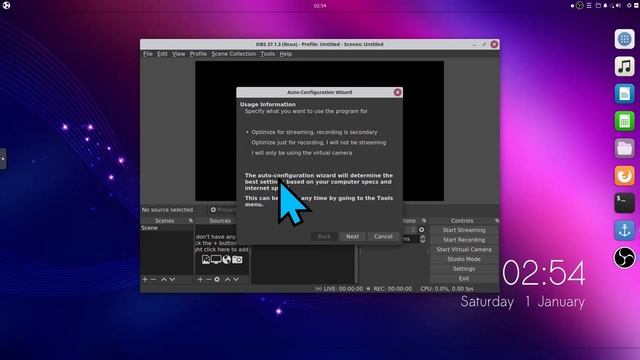Open the View menu
Screen dimensions: 640x360
(x=178, y=54)
